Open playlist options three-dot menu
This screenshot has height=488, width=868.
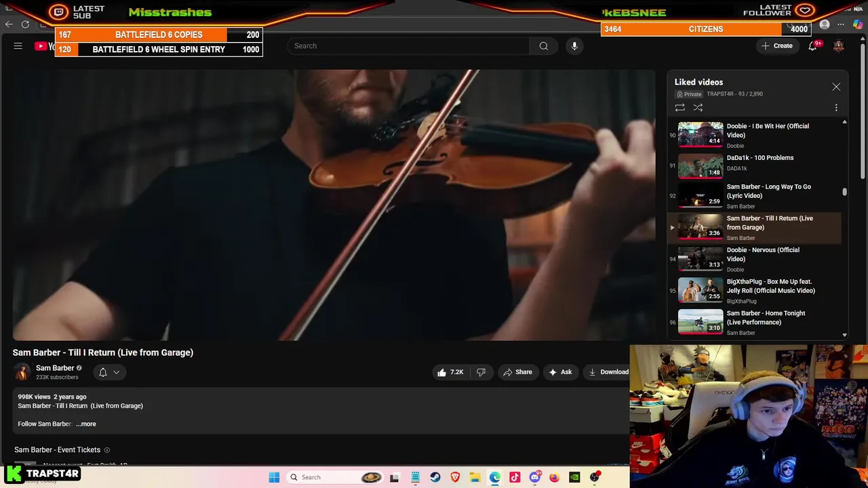[x=836, y=108]
